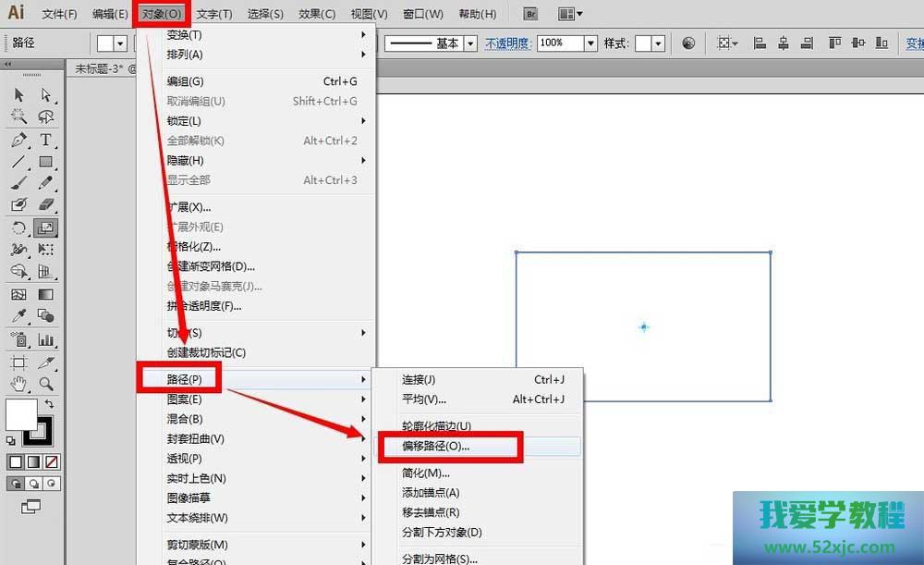Choose the Direct Selection tool
Viewport: 924px width, 565px height.
coord(45,95)
